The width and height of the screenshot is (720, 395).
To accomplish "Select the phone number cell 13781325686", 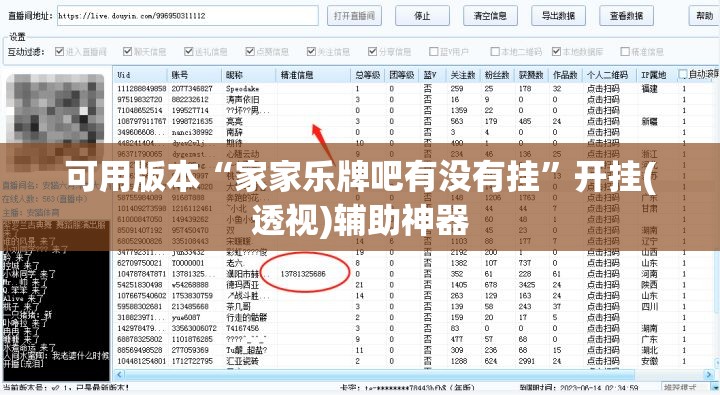I will 303,274.
